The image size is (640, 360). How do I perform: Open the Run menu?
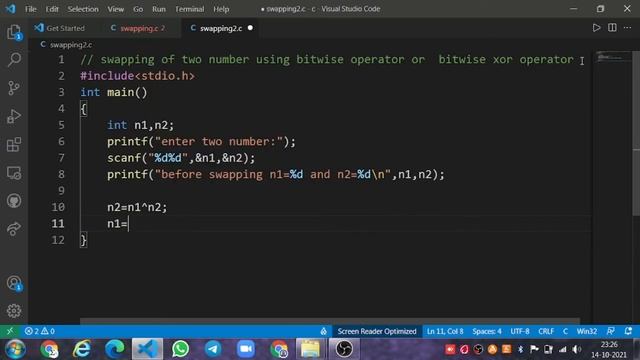coord(159,9)
